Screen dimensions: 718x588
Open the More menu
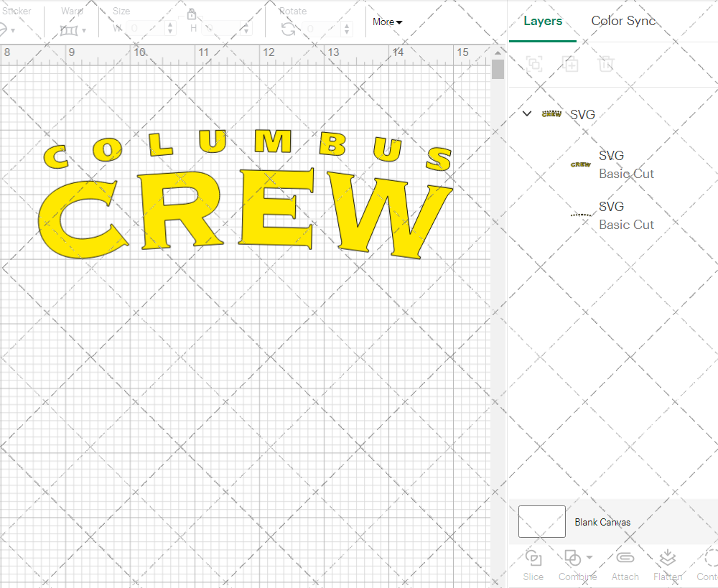386,22
